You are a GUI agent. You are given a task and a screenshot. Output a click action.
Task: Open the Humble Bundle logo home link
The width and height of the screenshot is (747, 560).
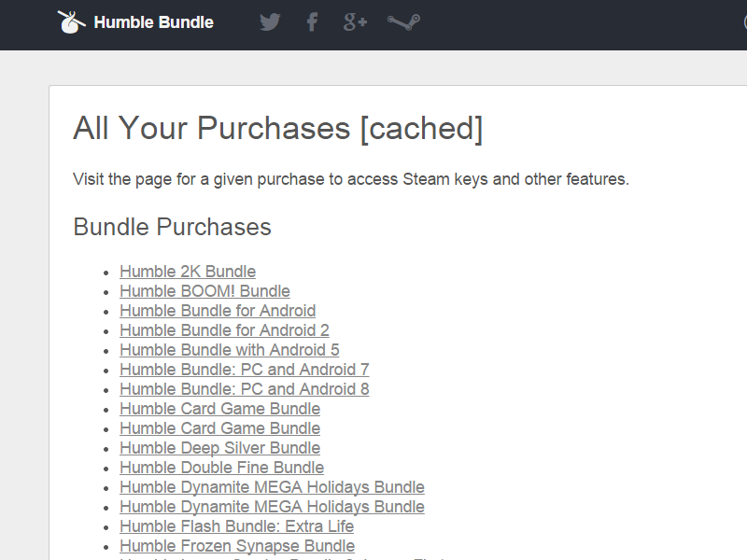(135, 21)
